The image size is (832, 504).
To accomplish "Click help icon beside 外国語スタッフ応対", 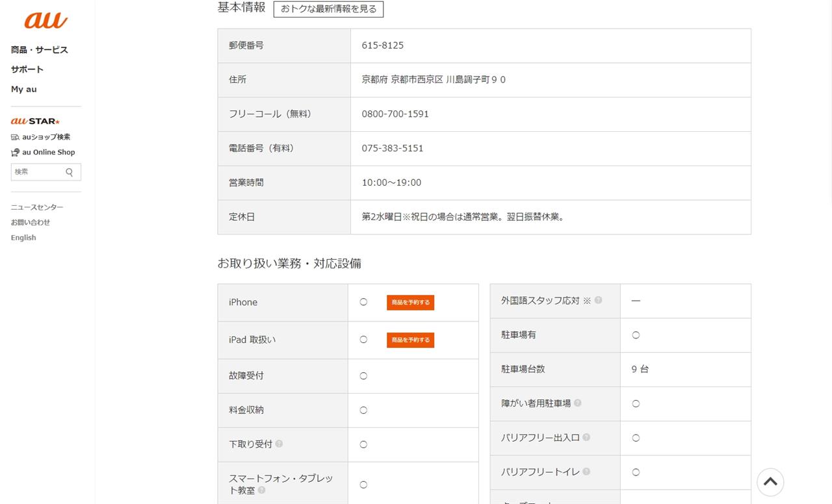I will (598, 300).
